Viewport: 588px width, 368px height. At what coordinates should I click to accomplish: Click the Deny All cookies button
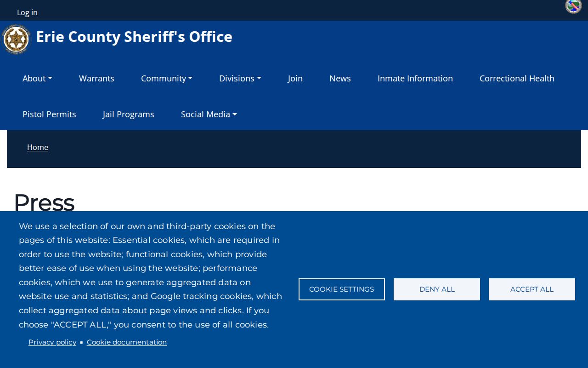point(437,289)
